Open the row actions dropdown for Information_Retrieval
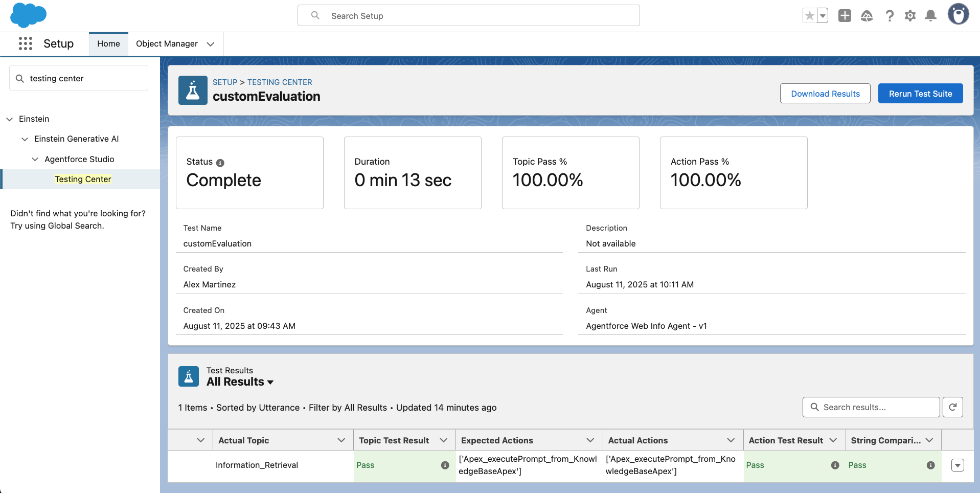The height and width of the screenshot is (493, 980). pyautogui.click(x=958, y=465)
